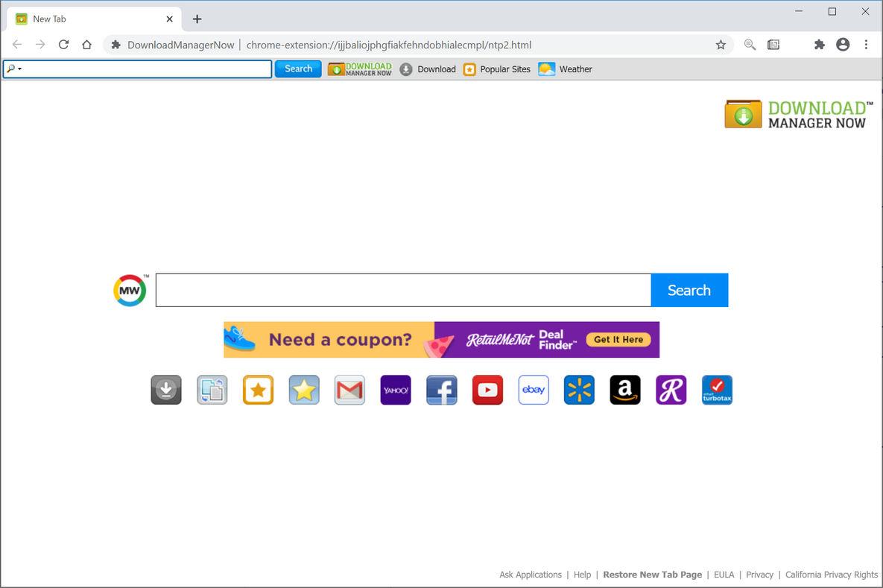Screen dimensions: 883x588
Task: Click the small toolbar Search button
Action: (x=298, y=69)
